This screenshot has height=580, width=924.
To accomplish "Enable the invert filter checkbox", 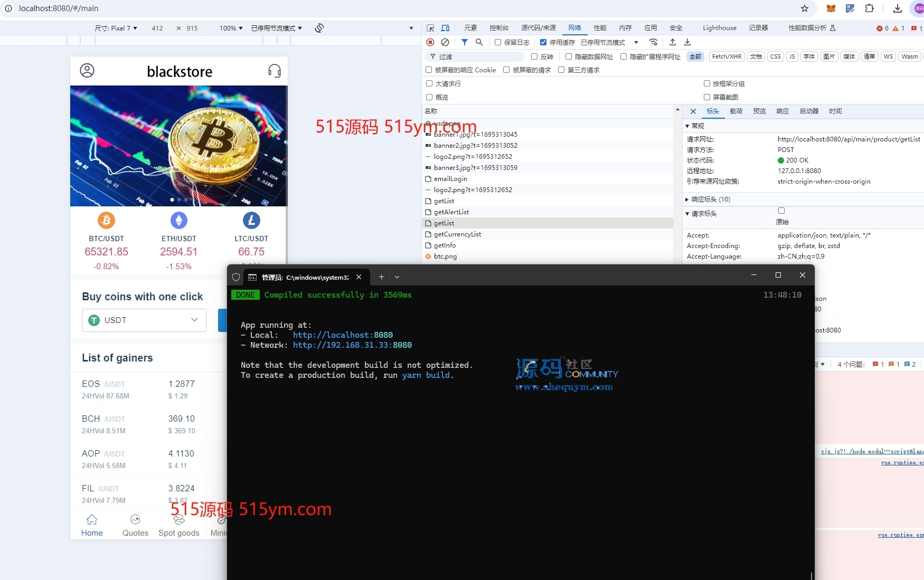I will (534, 56).
